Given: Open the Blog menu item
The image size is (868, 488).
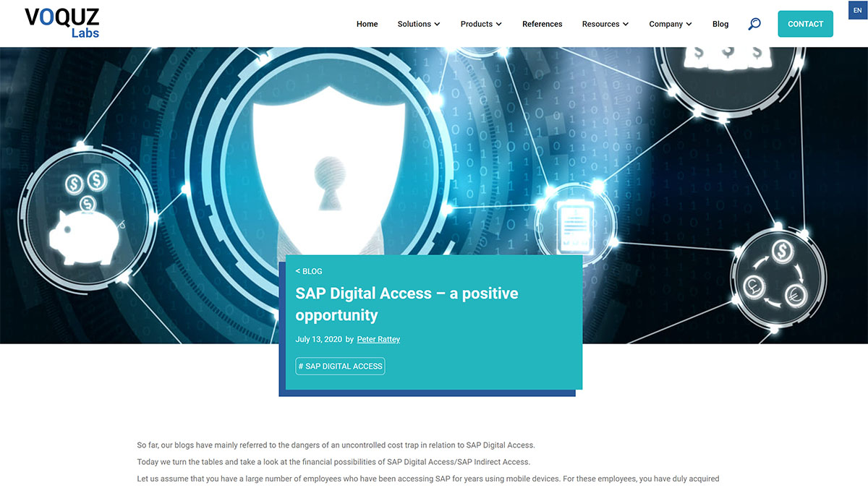Looking at the screenshot, I should 720,24.
